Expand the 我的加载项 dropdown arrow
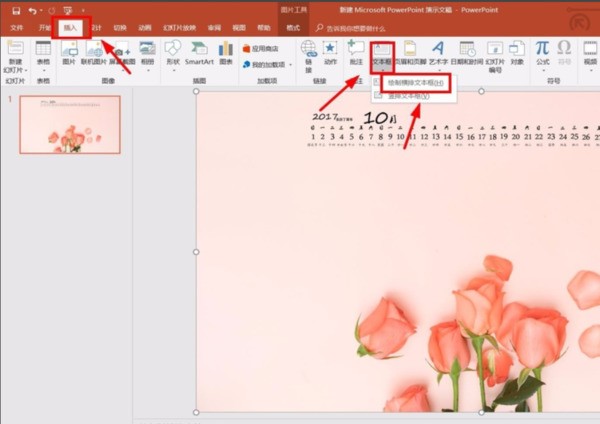The image size is (600, 424). coord(290,65)
